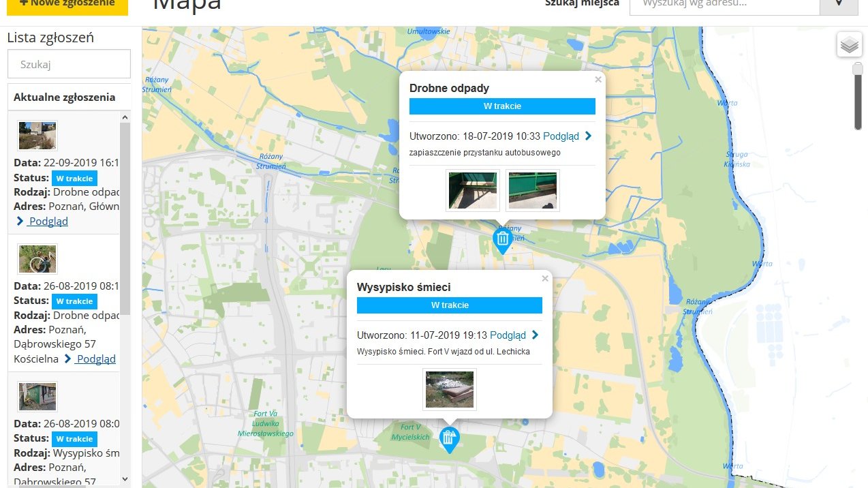Screen dimensions: 868x488
Task: Close the Drobne odpady popup
Action: click(598, 80)
